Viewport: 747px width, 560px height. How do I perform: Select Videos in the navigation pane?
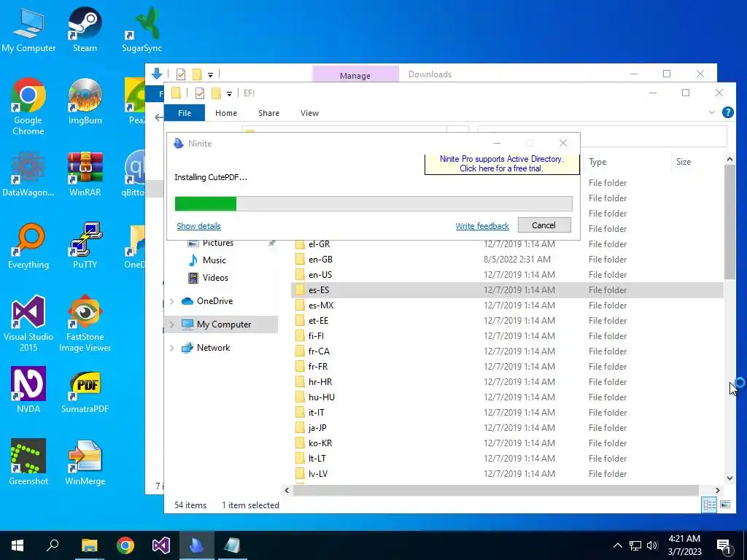pos(215,278)
